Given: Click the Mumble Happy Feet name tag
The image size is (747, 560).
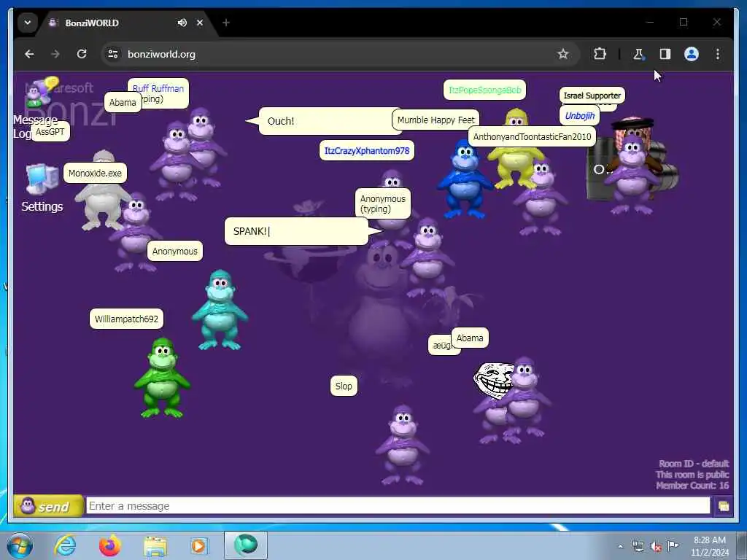Looking at the screenshot, I should [x=436, y=120].
